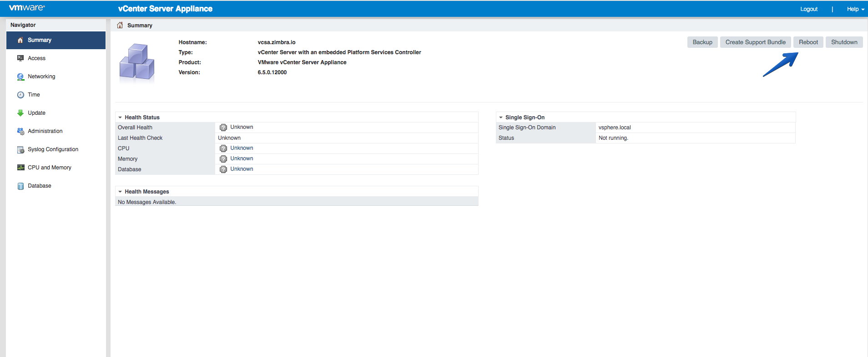Click the Networking globe icon

tap(20, 77)
